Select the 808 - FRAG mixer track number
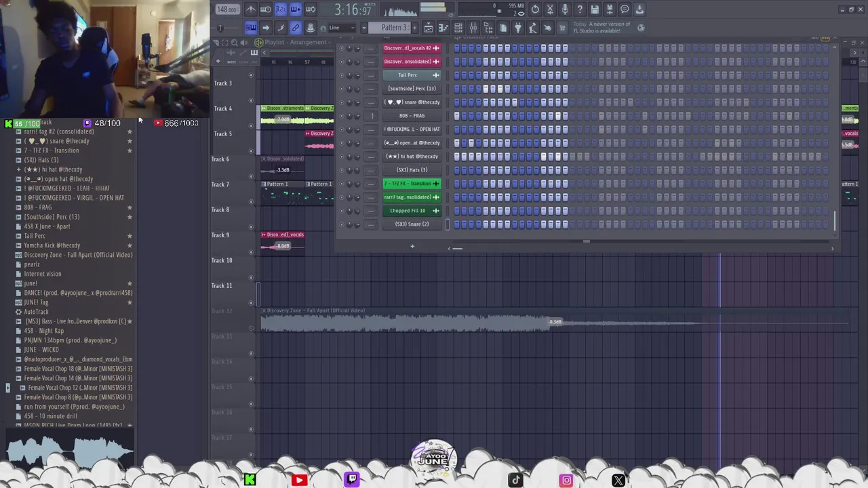 click(x=371, y=116)
